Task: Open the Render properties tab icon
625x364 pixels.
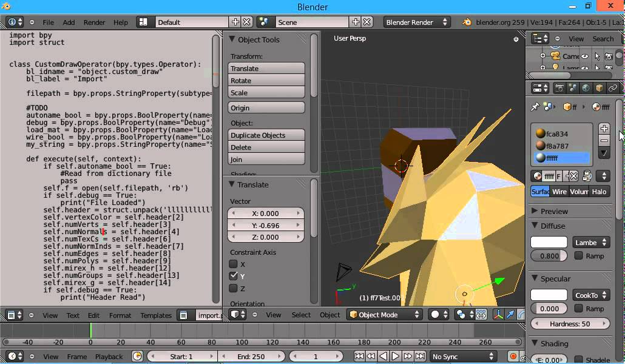Action: 559,88
